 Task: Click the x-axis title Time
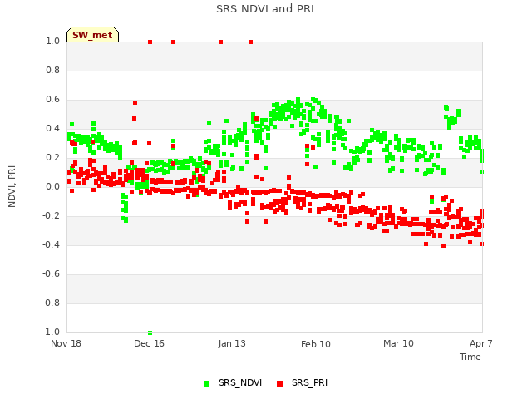470,357
